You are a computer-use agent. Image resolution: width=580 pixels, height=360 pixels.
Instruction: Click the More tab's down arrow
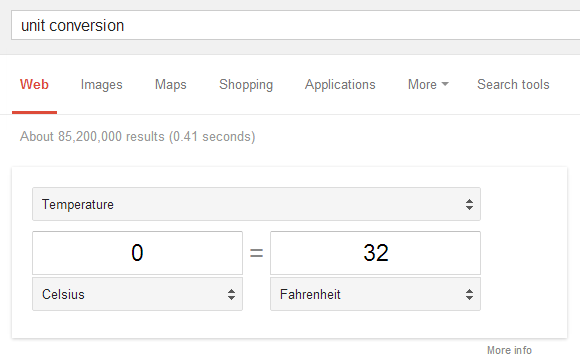pyautogui.click(x=445, y=84)
